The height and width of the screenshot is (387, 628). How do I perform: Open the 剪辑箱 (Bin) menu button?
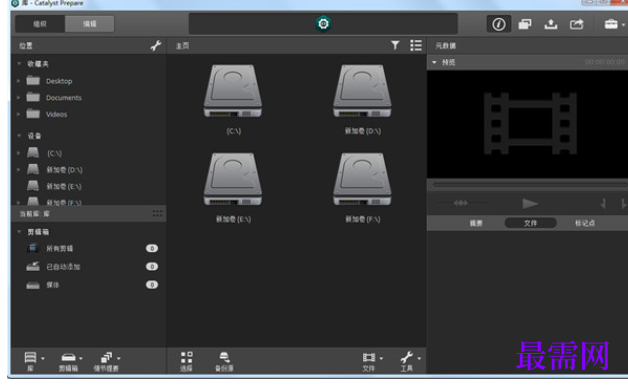click(71, 361)
